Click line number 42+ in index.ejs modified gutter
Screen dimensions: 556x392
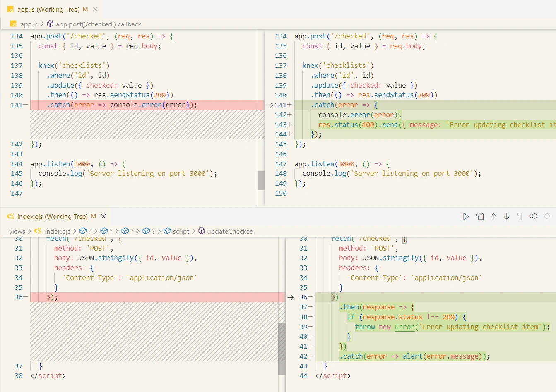click(x=306, y=356)
